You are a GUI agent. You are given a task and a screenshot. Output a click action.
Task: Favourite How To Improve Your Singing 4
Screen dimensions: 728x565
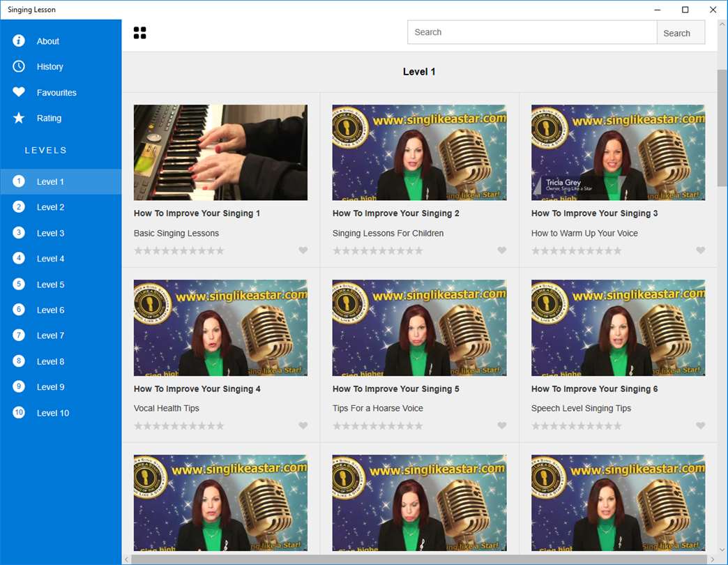tap(303, 425)
